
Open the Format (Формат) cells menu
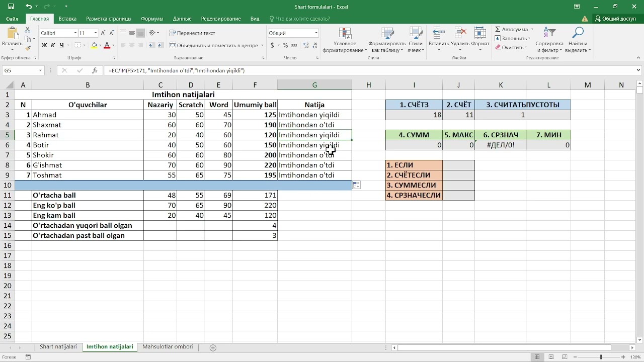tap(480, 40)
